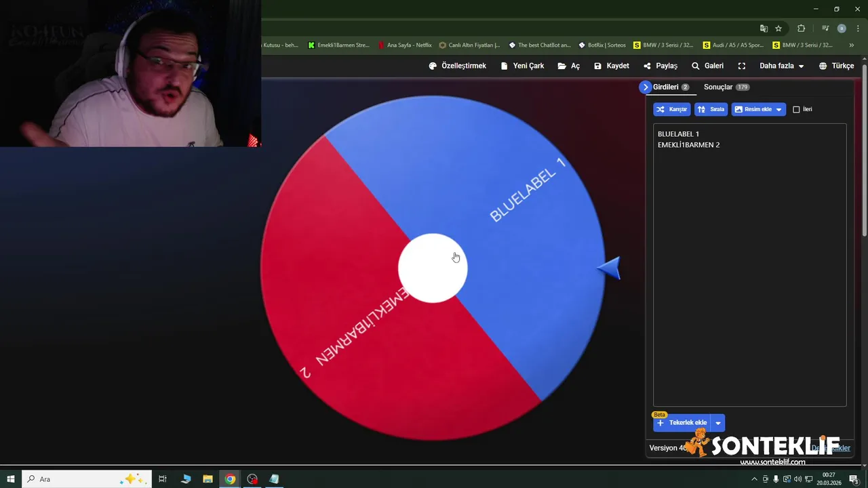
Task: Show more bookmarks with the chevron
Action: point(852,45)
